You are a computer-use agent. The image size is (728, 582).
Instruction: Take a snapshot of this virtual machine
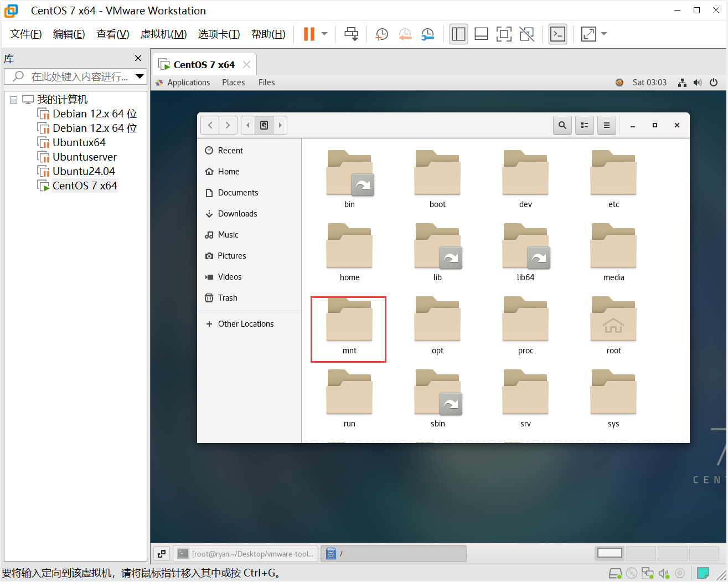pyautogui.click(x=381, y=34)
